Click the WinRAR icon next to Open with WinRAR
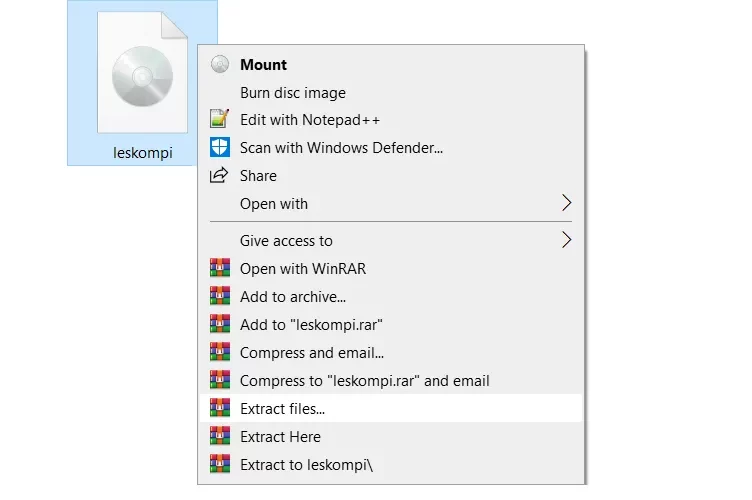752x500 pixels. coord(220,268)
